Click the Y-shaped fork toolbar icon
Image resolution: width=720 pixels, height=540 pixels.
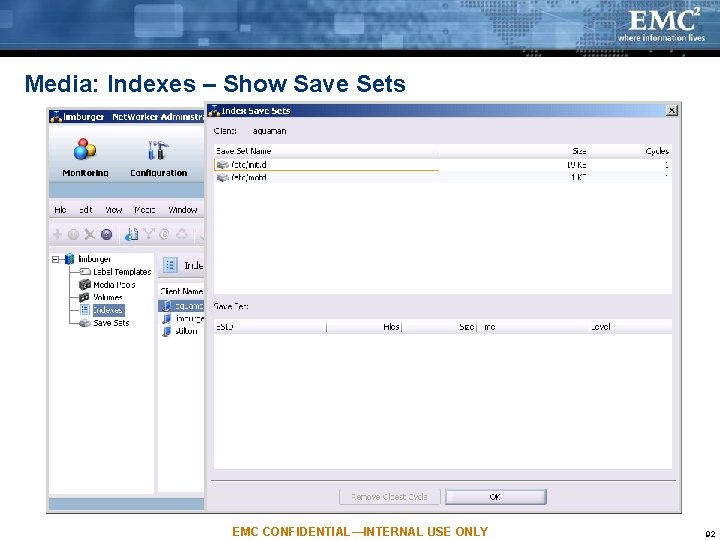[149, 234]
